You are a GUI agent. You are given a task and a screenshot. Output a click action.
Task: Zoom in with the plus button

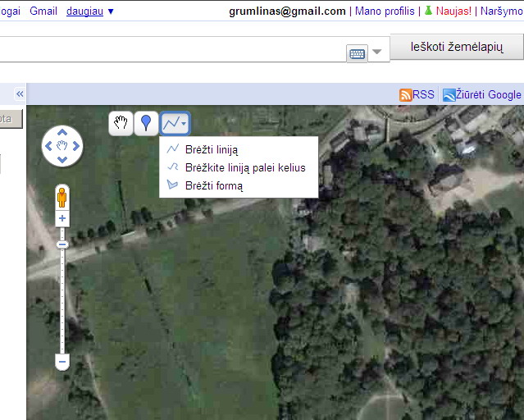(x=62, y=218)
